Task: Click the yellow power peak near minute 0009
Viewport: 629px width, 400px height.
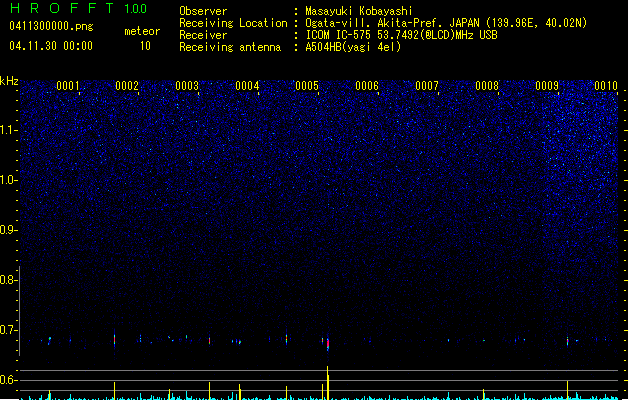Action: coord(567,390)
